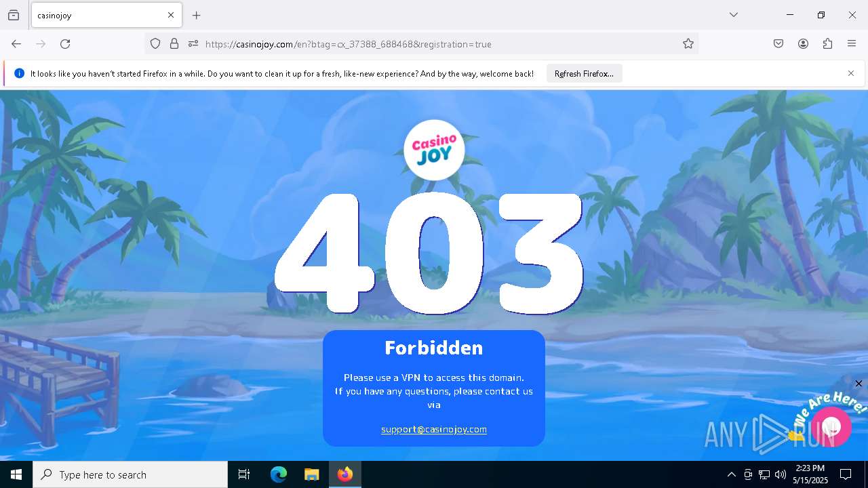Show hidden system tray icons chevron

tap(731, 474)
